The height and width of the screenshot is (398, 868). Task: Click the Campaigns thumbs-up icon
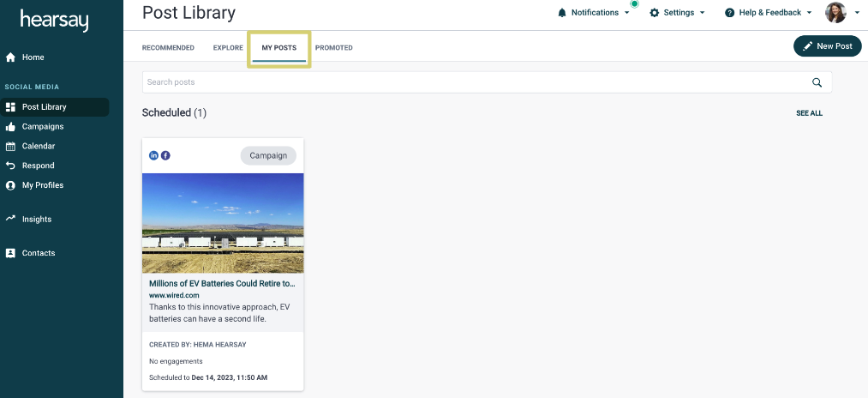click(x=10, y=126)
